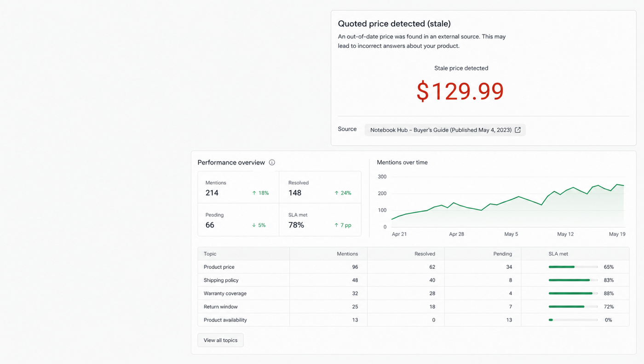Sort table by Mentions column header
The height and width of the screenshot is (364, 644).
click(347, 254)
